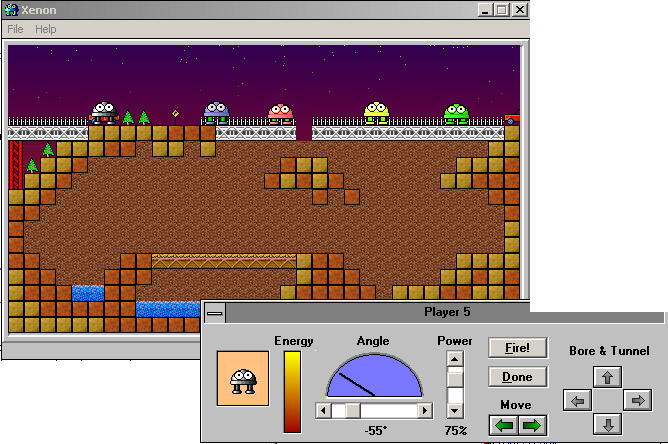Click the Xenon title bar icon
668x444 pixels.
[x=11, y=9]
